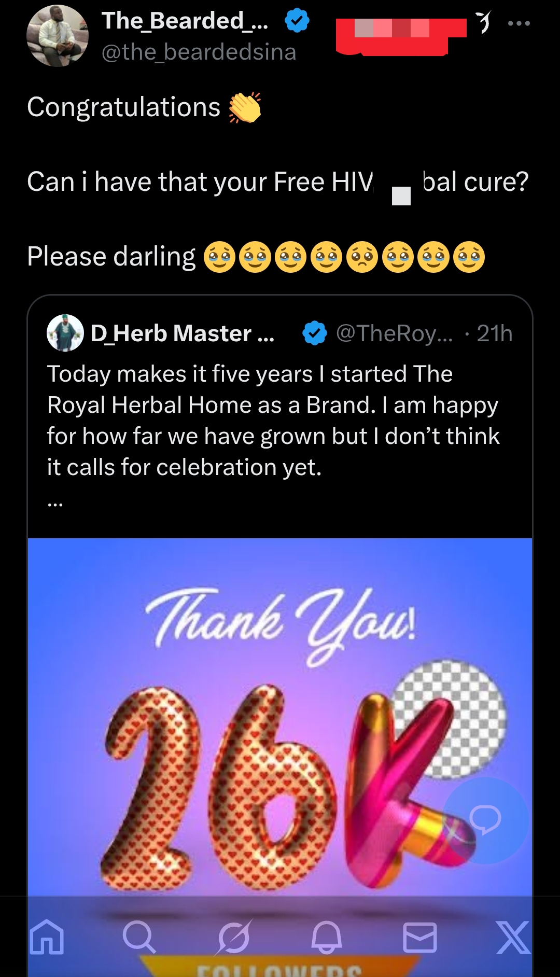
Task: Open Grok from the bottom navigation bar
Action: [x=233, y=937]
